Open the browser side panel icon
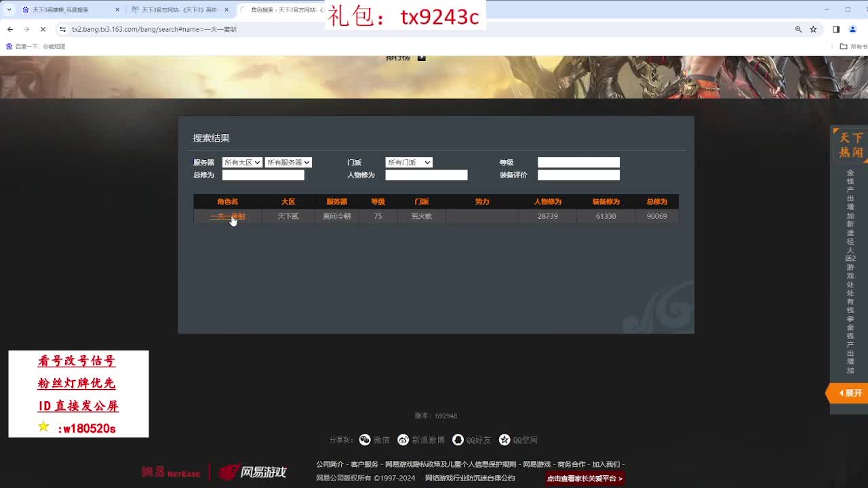This screenshot has height=488, width=868. pos(836,29)
